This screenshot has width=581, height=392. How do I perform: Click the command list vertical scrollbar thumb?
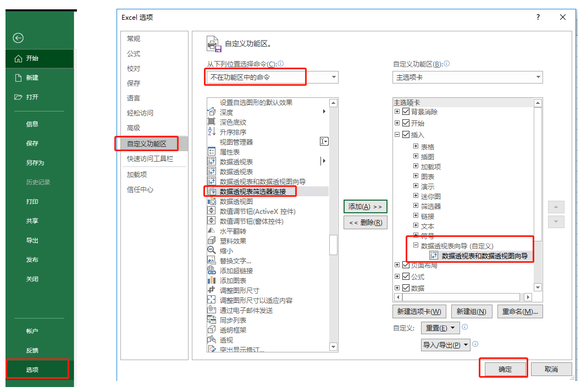334,245
